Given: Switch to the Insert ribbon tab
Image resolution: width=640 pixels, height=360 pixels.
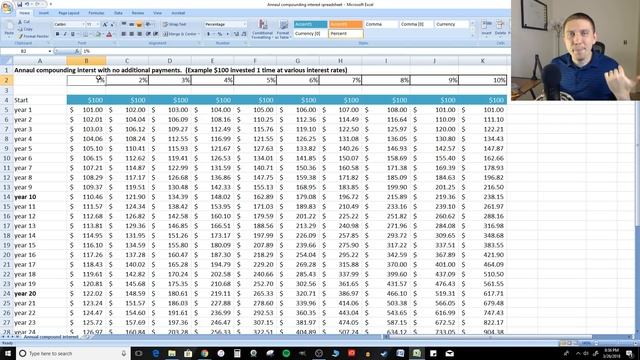Looking at the screenshot, I should (44, 13).
